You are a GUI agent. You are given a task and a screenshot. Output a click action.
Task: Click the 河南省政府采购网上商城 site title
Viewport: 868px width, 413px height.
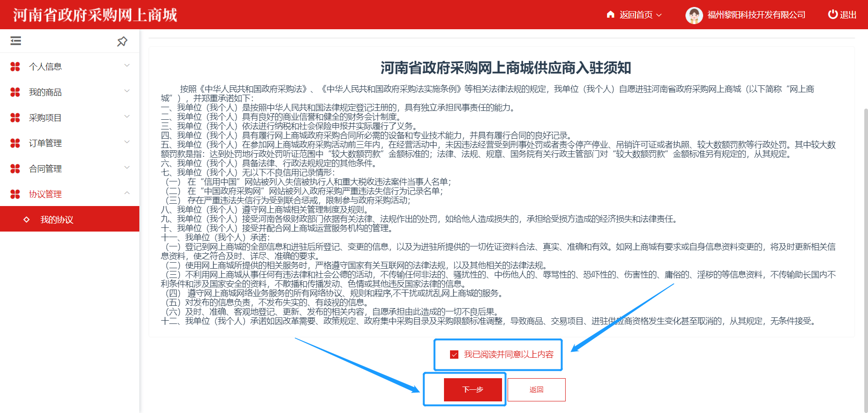(95, 15)
